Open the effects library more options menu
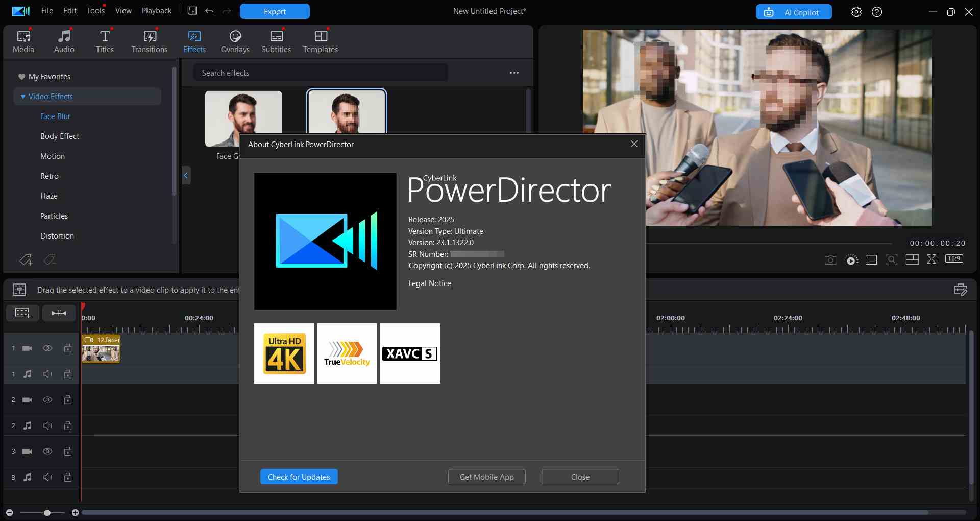The width and height of the screenshot is (980, 521). (x=514, y=73)
